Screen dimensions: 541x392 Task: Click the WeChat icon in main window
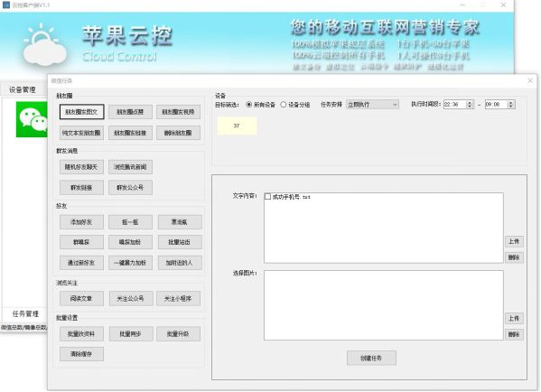(x=32, y=119)
